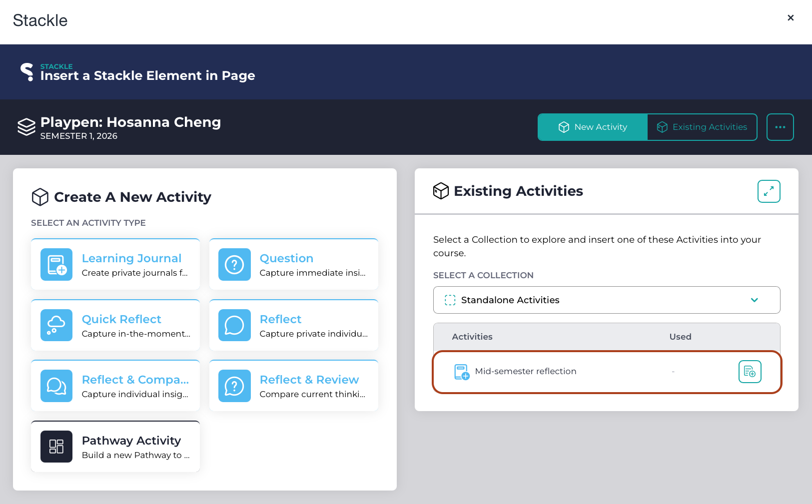Click the cube icon beside Create A New Activity
Image resolution: width=812 pixels, height=504 pixels.
(40, 197)
